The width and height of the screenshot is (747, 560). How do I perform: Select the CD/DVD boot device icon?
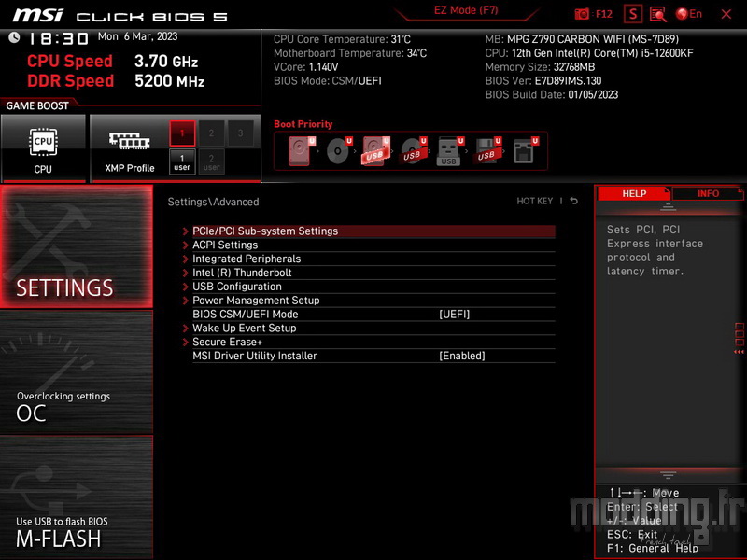(x=339, y=151)
